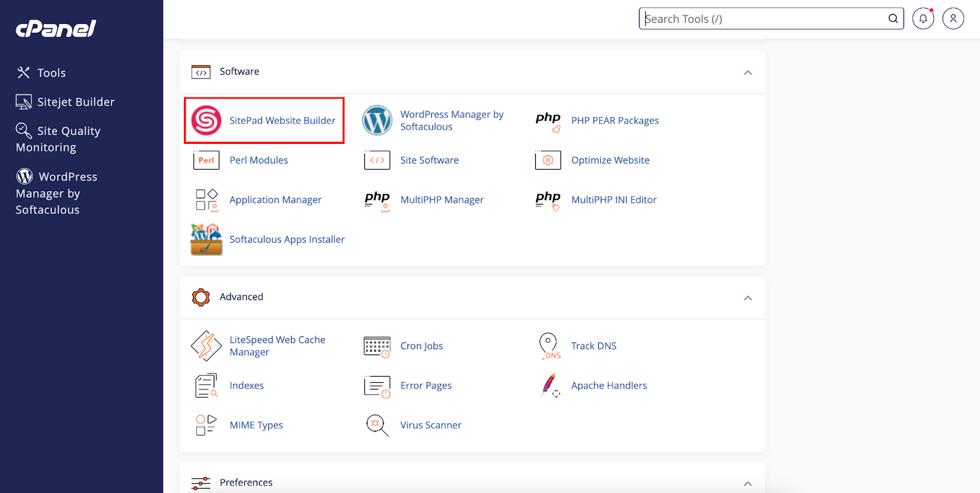Open the notifications bell icon
The height and width of the screenshot is (493, 980).
point(922,18)
